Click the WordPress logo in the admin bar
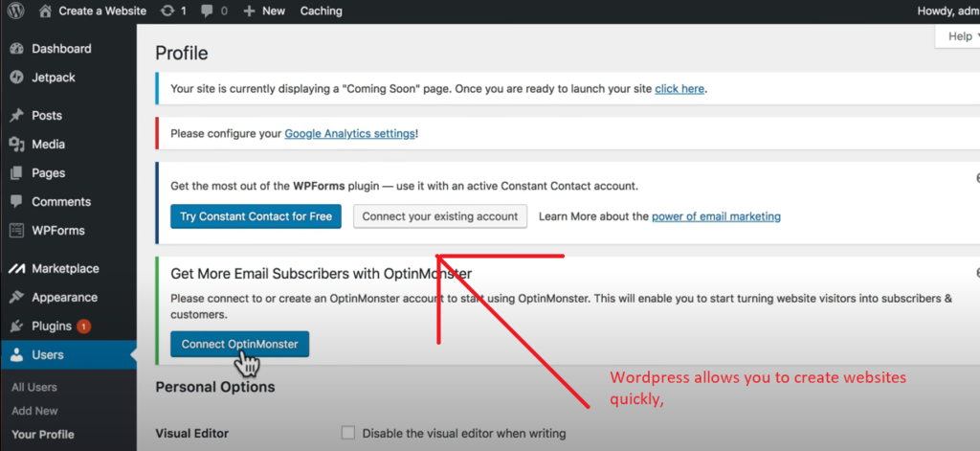This screenshot has width=980, height=451. (x=15, y=11)
